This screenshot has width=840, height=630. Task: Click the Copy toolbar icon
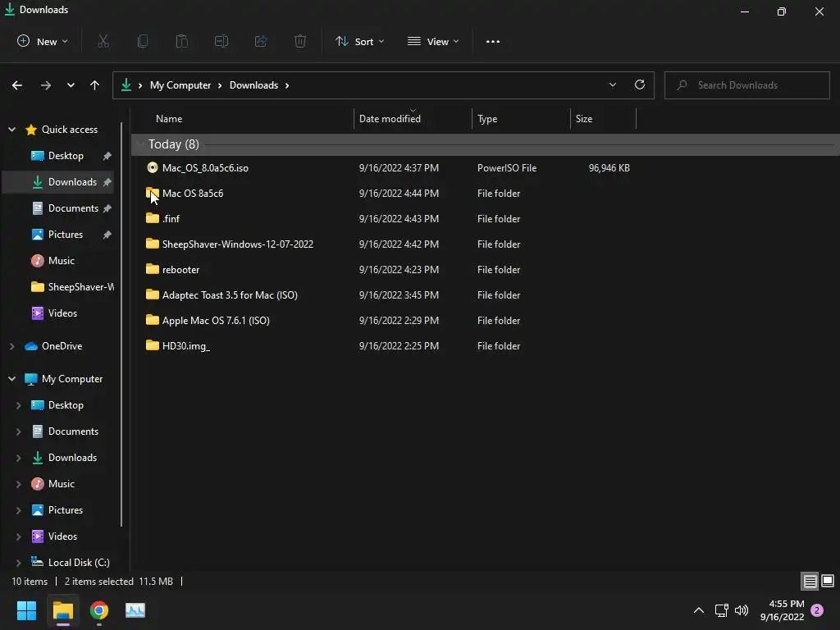click(143, 41)
